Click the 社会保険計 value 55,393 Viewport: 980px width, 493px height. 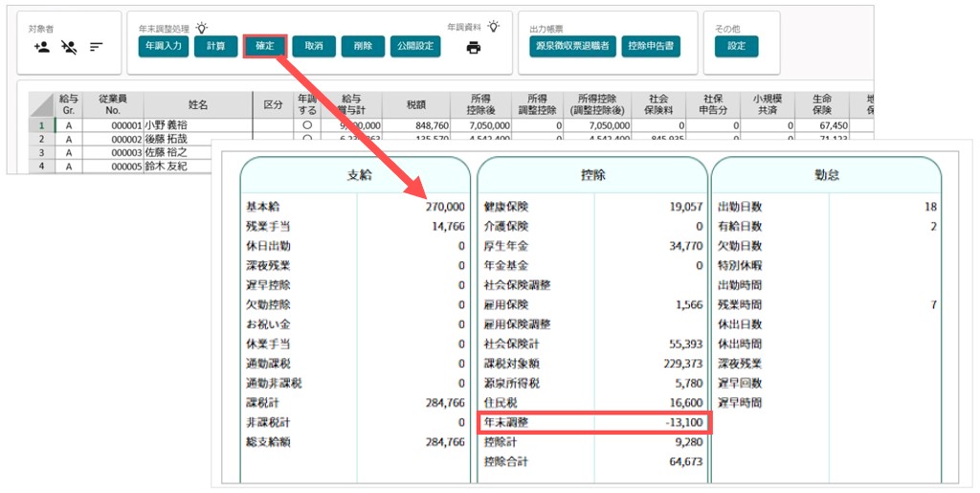pos(685,345)
